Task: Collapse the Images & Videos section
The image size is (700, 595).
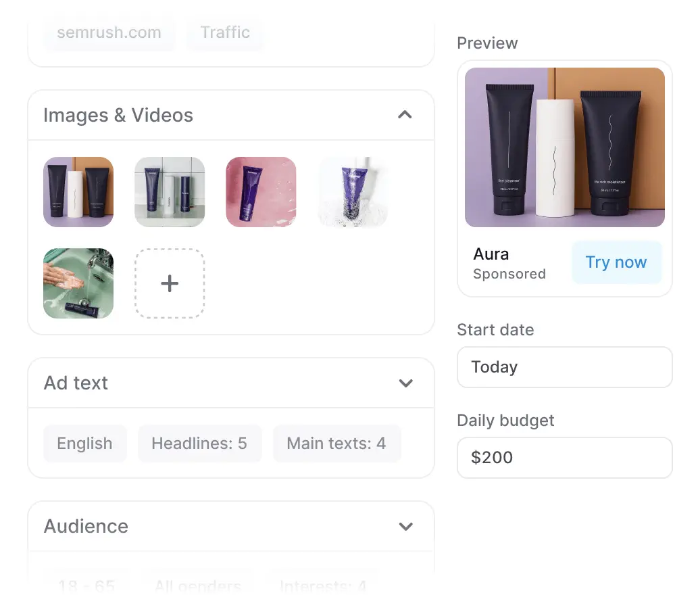Action: point(405,115)
